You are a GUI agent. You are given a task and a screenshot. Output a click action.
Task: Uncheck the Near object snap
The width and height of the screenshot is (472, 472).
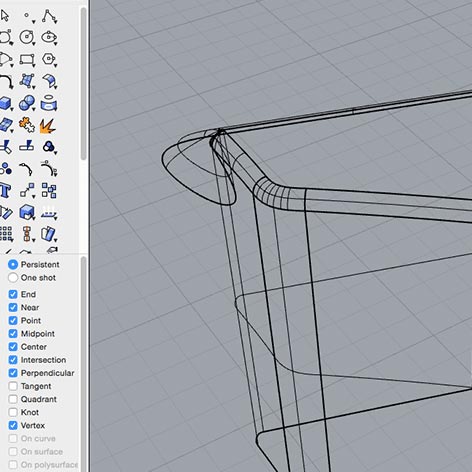[13, 307]
